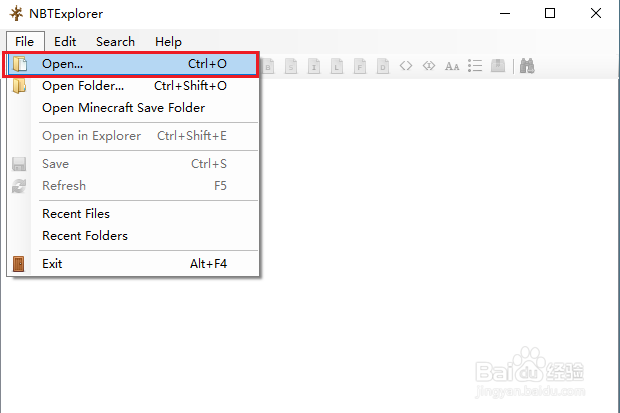Click the floppy disk icon beside Save

(x=19, y=164)
